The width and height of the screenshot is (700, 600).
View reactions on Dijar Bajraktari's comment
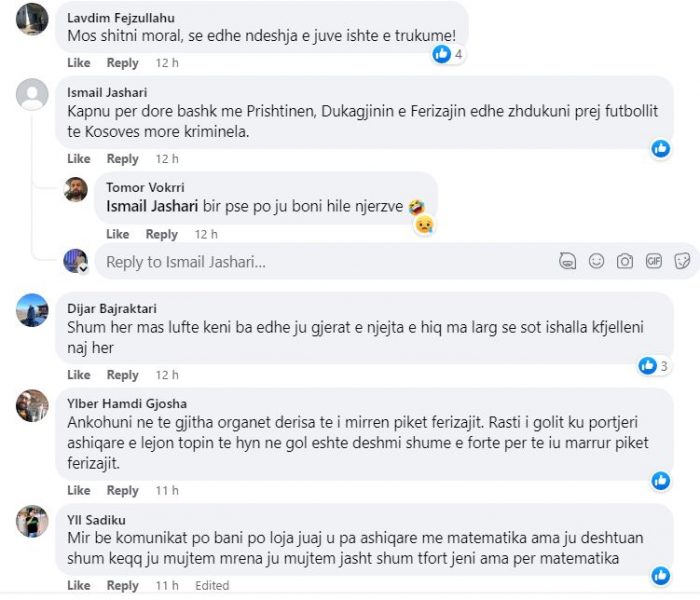point(654,366)
